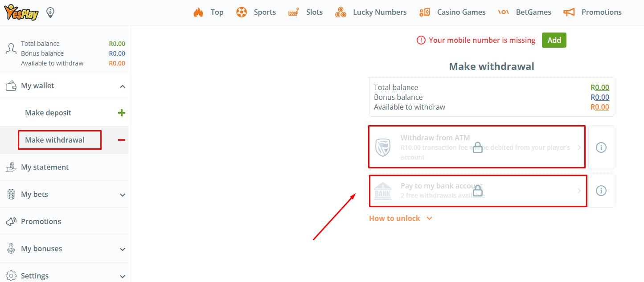Viewport: 644px width, 282px height.
Task: Open info icon for ATM withdrawal
Action: (x=601, y=147)
